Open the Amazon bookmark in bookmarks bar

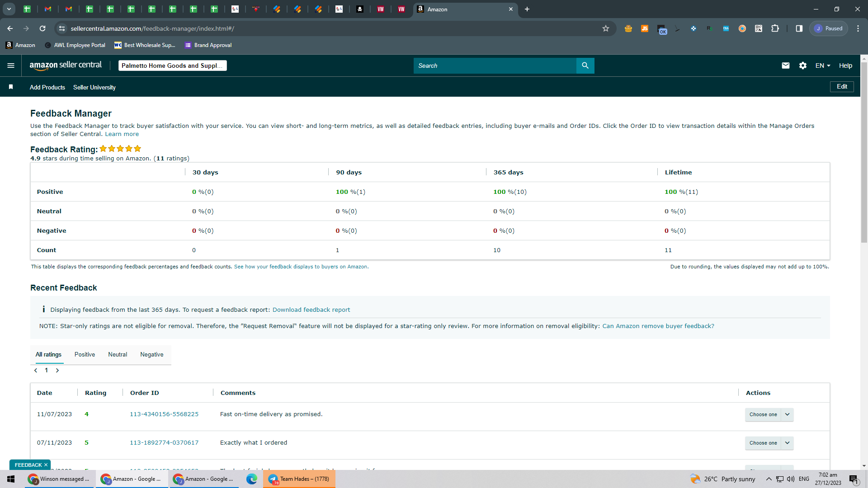point(20,45)
